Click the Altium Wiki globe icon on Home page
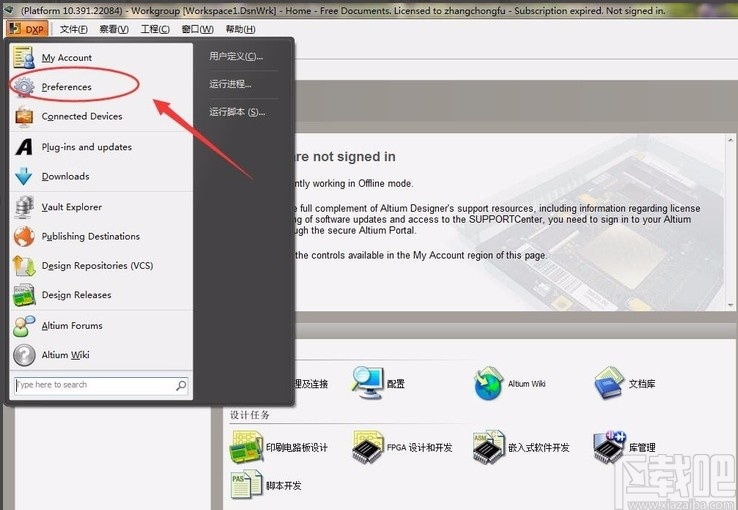The image size is (738, 510). (x=489, y=383)
